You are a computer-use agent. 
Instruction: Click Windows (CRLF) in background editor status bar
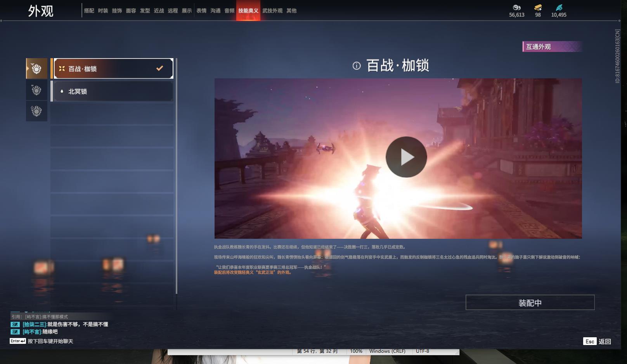point(387,351)
